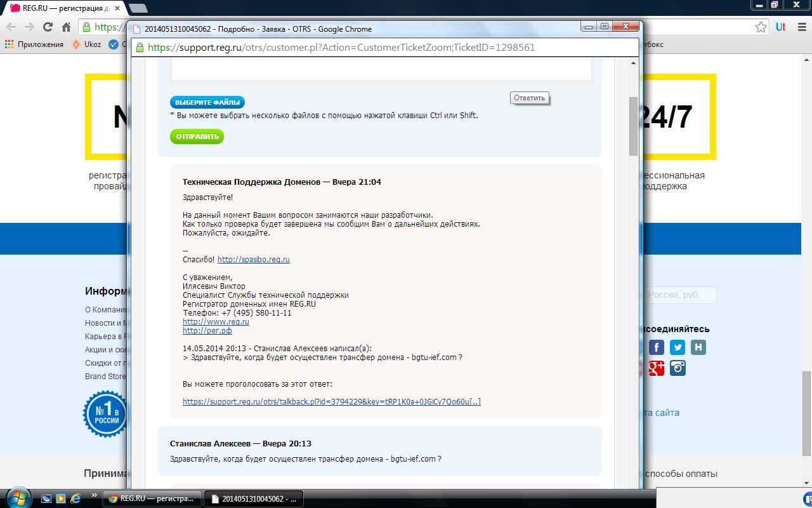Switch to the 2014051310045062 taskbar window button
The width and height of the screenshot is (812, 508).
[254, 498]
